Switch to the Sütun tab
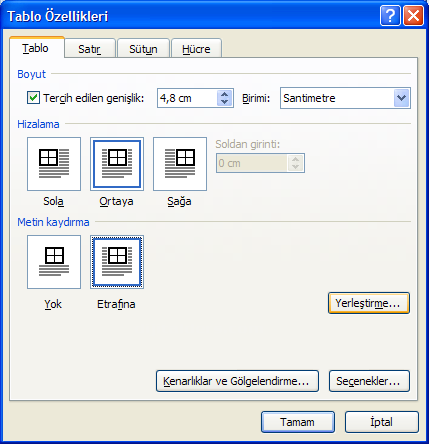 pos(143,49)
